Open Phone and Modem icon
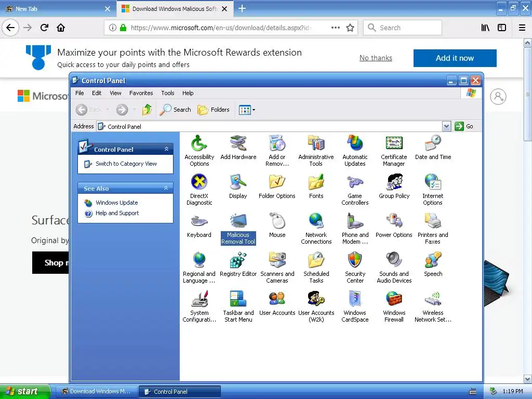The width and height of the screenshot is (532, 399). coord(355,229)
